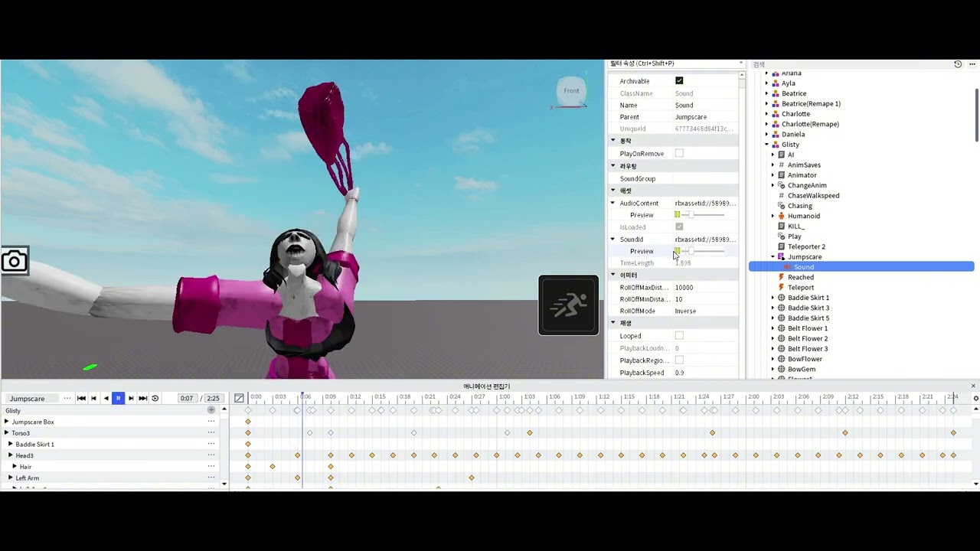Expand the Torso3 track in animation editor
The height and width of the screenshot is (551, 980).
[x=7, y=433]
